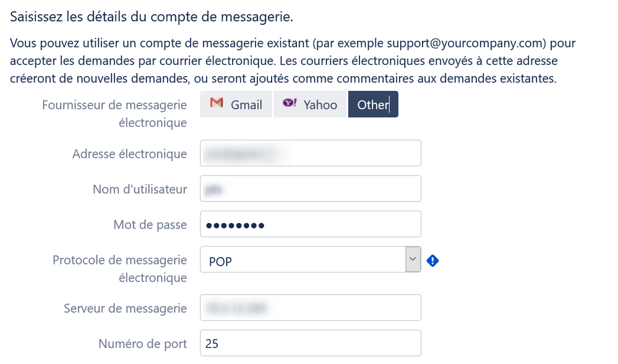Focus the Adresse électronique input field
Image resolution: width=618 pixels, height=364 pixels.
click(311, 153)
